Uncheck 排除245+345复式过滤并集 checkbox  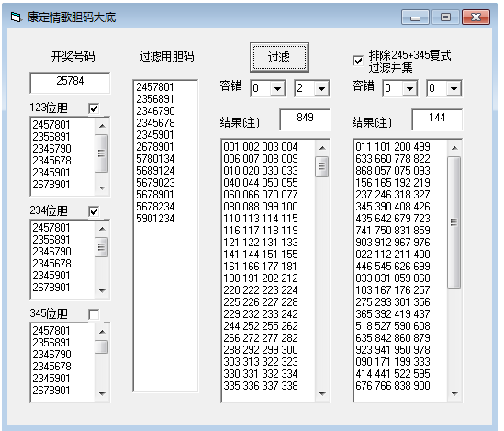[358, 61]
